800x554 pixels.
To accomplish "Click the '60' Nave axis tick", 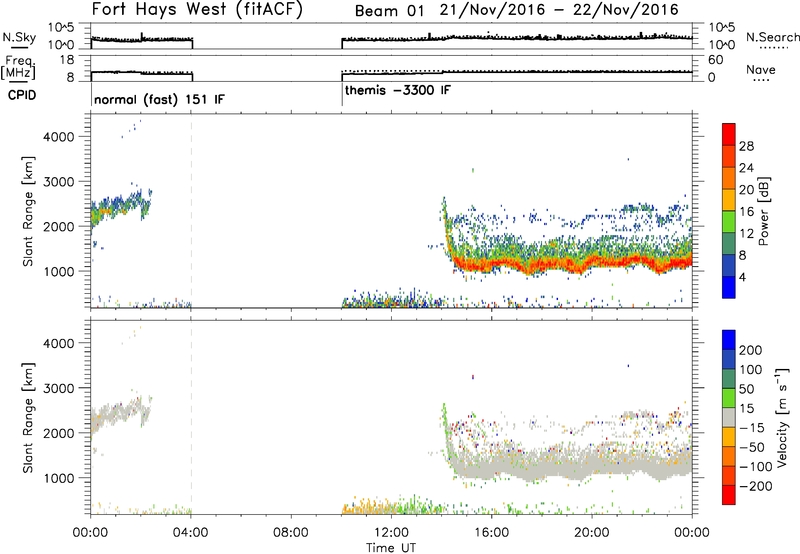I will [x=715, y=60].
